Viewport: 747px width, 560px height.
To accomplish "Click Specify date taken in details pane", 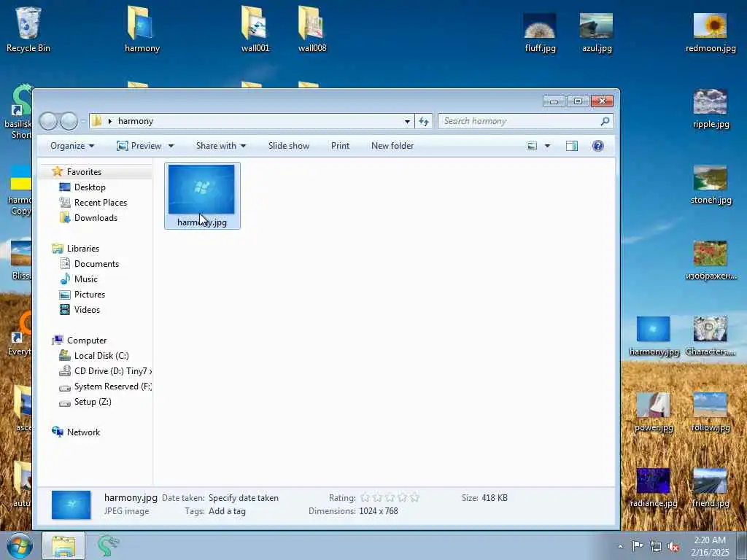I will coord(244,497).
